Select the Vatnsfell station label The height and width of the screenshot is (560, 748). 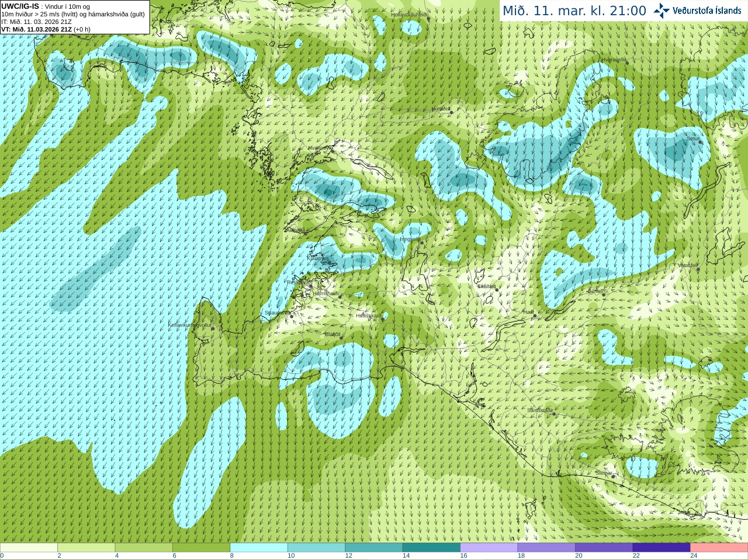688,265
